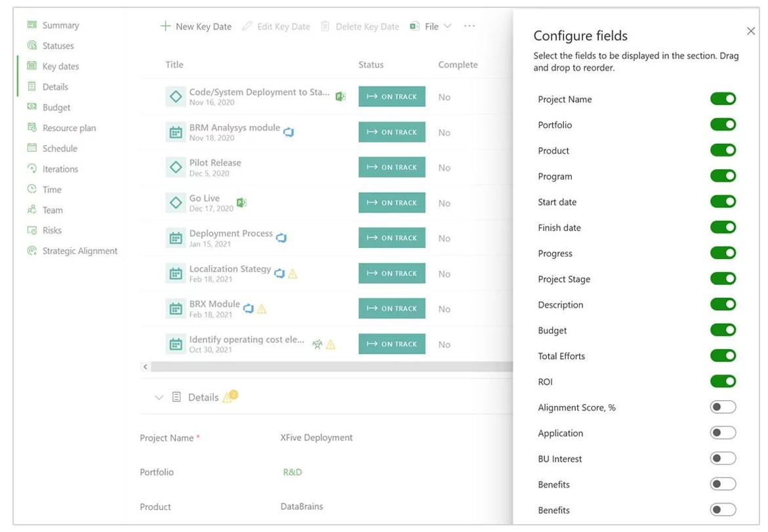Click the Risks icon in sidebar
The width and height of the screenshot is (768, 532).
(x=31, y=230)
